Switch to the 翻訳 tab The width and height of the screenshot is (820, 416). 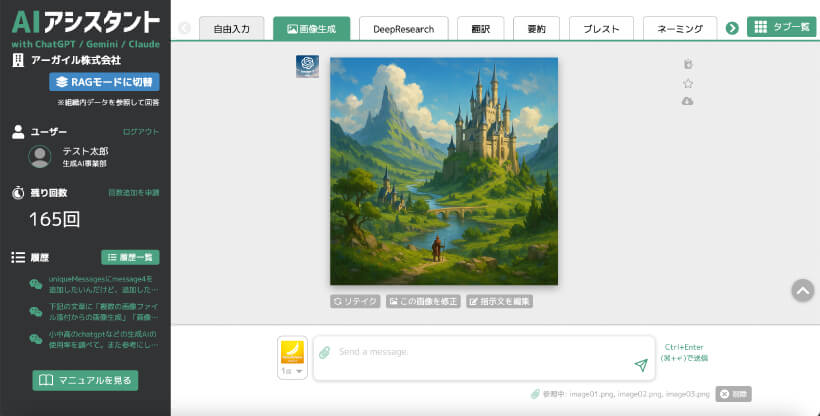481,29
